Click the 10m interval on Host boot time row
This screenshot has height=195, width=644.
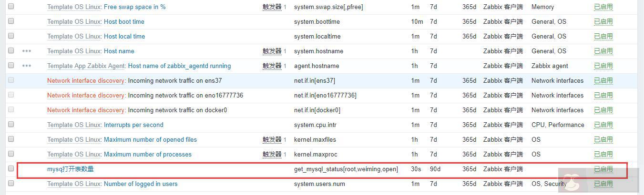point(417,21)
